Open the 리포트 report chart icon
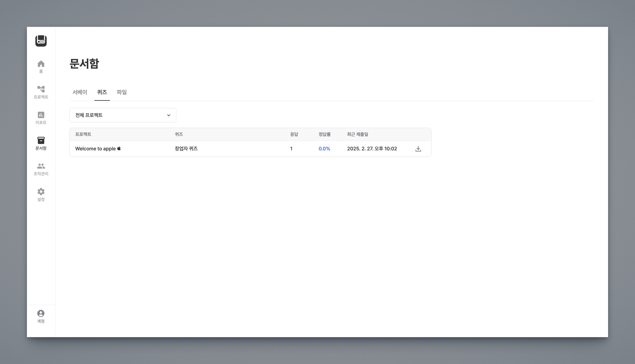 (41, 118)
